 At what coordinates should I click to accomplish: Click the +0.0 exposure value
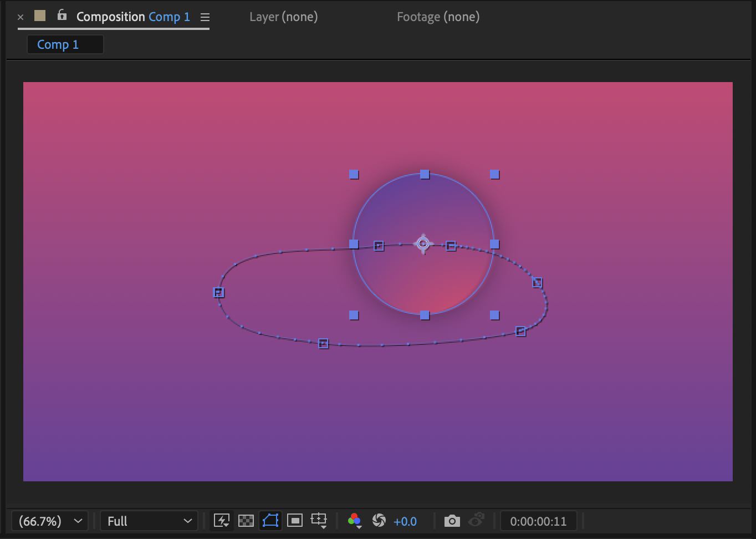click(x=405, y=521)
